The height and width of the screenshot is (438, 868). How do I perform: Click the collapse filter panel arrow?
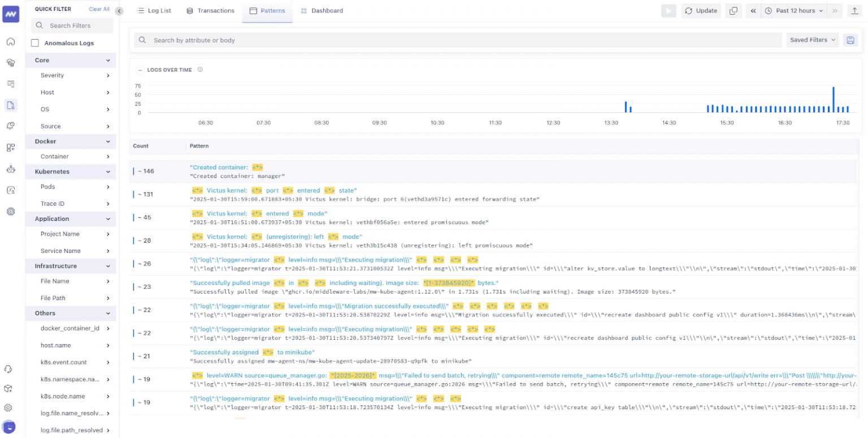coord(119,11)
